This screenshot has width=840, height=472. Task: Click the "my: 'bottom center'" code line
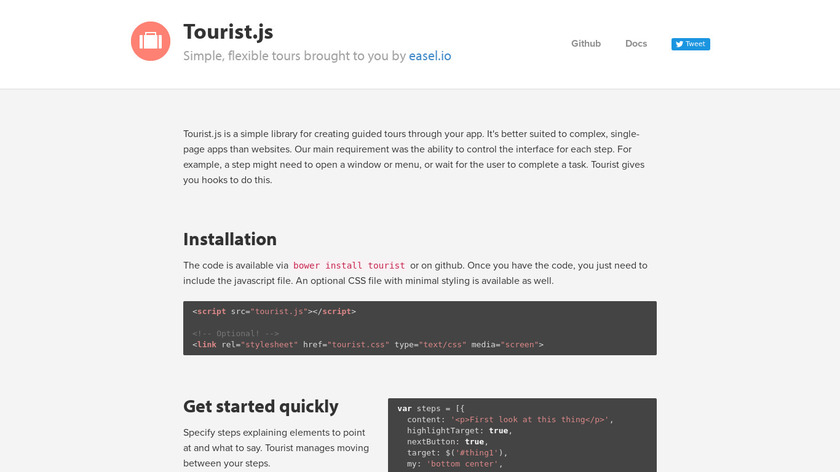pyautogui.click(x=455, y=464)
